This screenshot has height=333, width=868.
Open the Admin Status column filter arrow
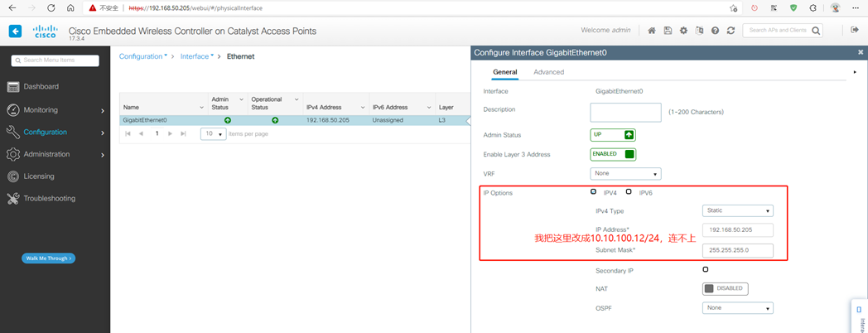[x=241, y=99]
